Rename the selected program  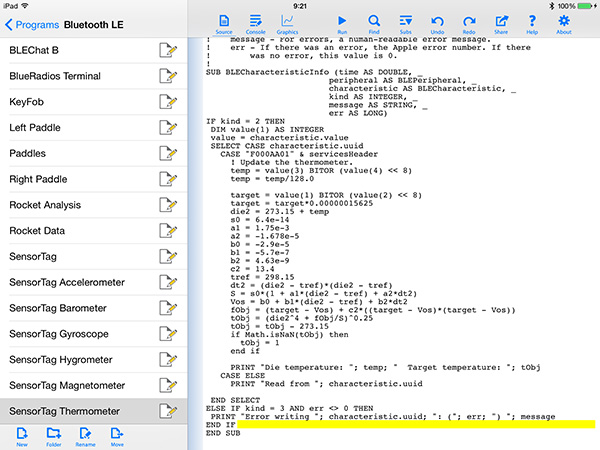[85, 437]
